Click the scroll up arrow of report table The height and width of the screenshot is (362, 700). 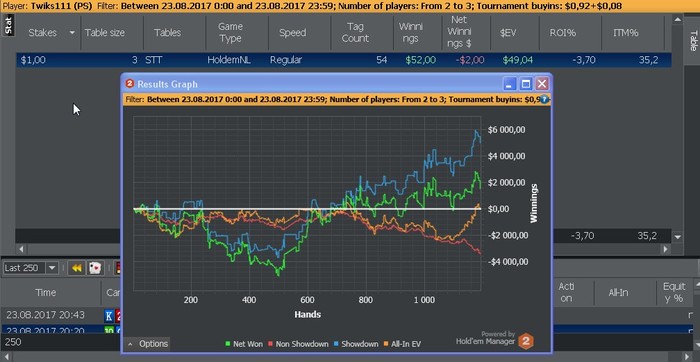(x=677, y=20)
